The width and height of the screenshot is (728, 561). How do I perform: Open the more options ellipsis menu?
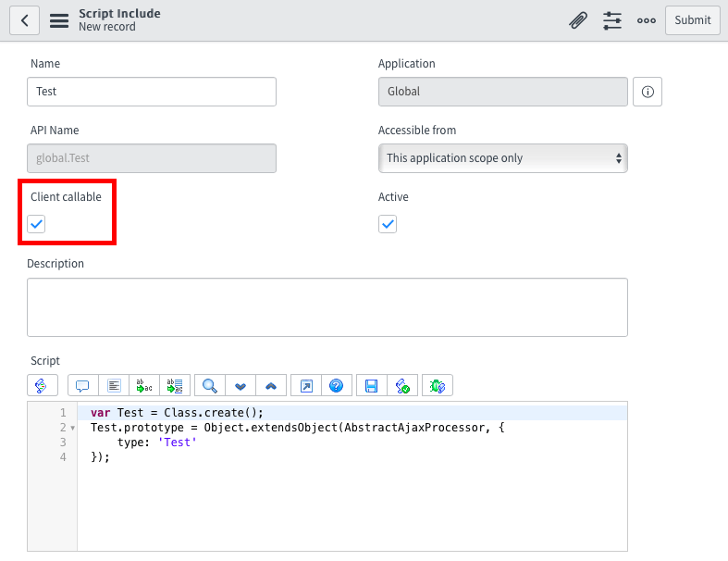click(647, 20)
